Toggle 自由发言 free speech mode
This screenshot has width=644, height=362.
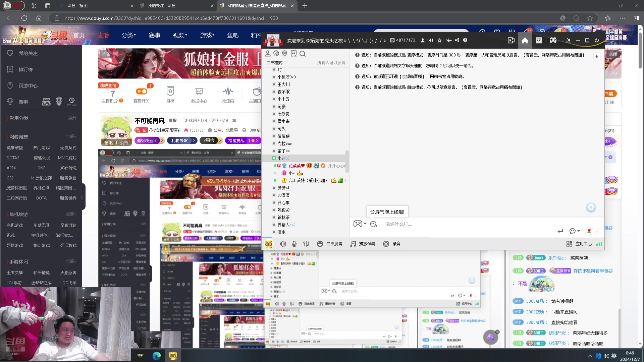tap(330, 244)
